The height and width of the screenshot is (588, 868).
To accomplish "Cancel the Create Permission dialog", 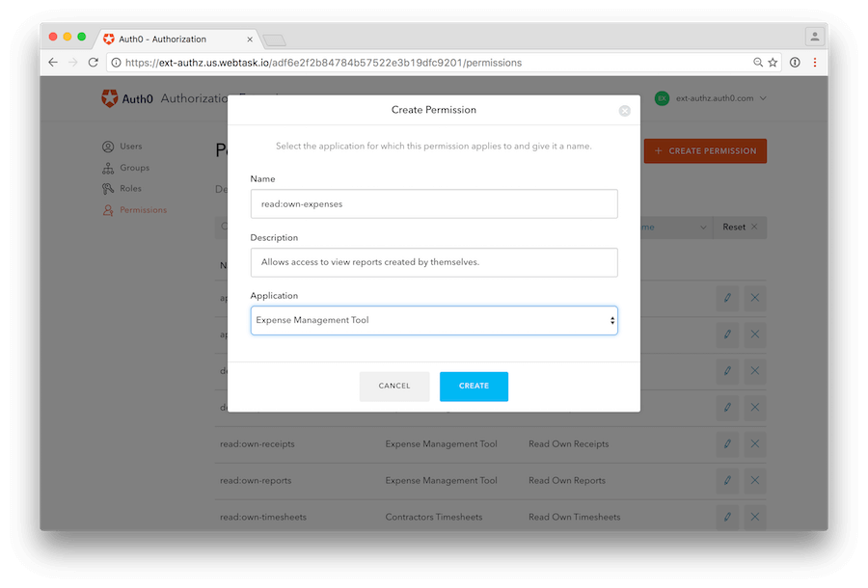I will pos(394,386).
